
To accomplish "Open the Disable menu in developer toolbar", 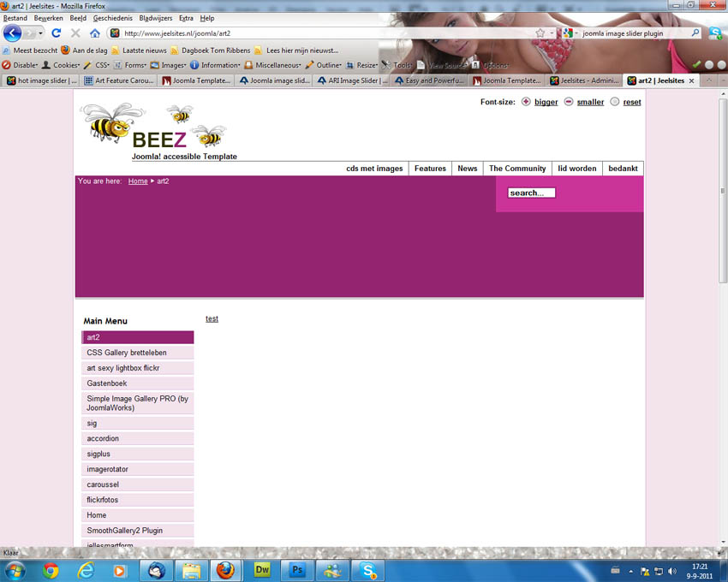I will [x=21, y=65].
